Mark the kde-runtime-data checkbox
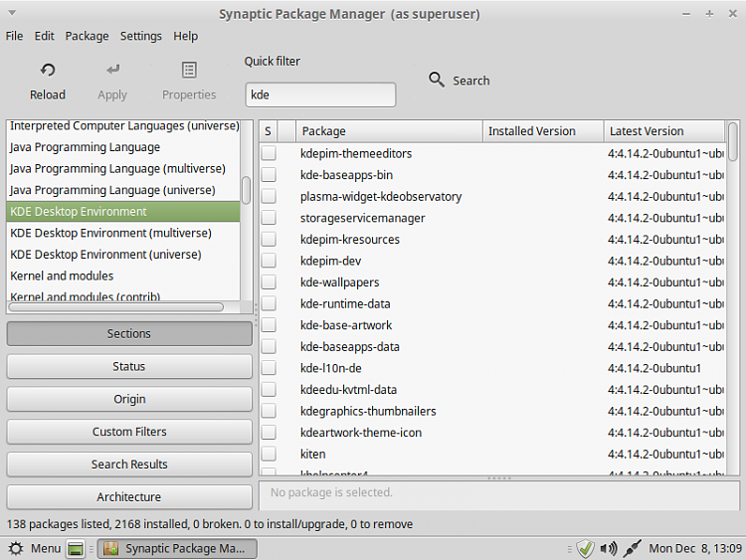The image size is (746, 560). (269, 303)
